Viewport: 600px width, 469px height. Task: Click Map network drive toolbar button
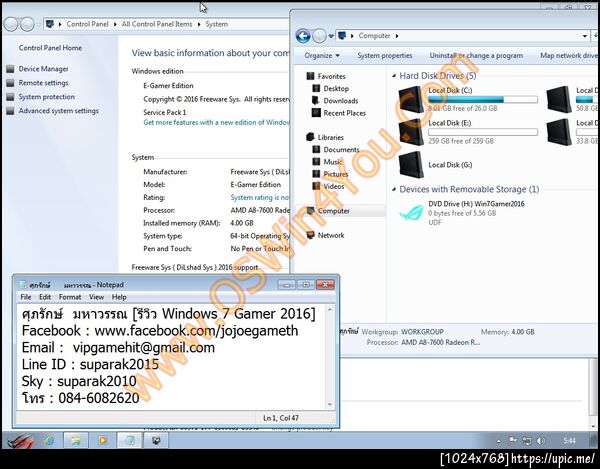coord(569,55)
